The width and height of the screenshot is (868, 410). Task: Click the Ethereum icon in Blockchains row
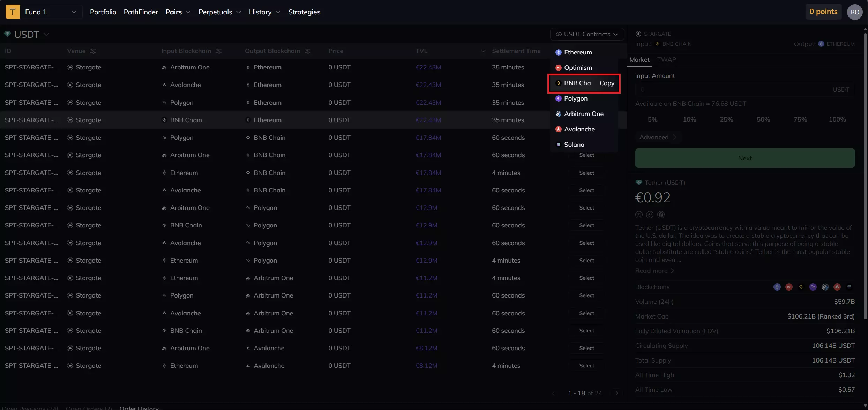[x=777, y=287]
